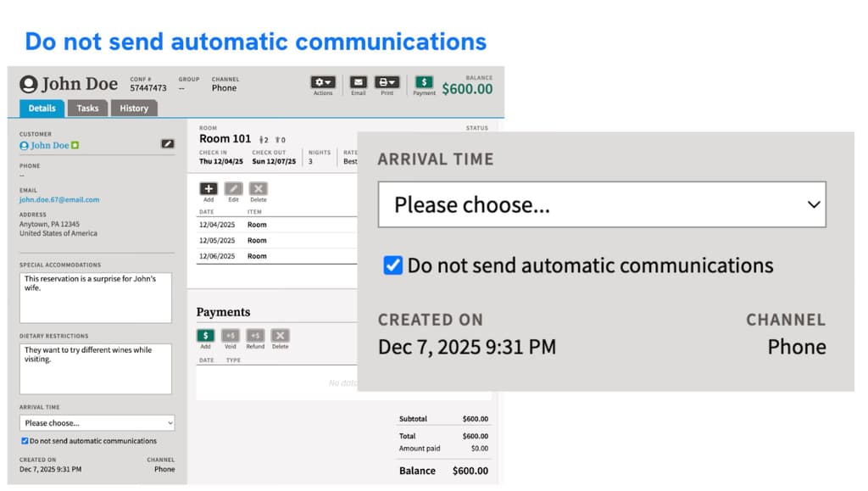
Task: Click the Email envelope icon
Action: 358,82
